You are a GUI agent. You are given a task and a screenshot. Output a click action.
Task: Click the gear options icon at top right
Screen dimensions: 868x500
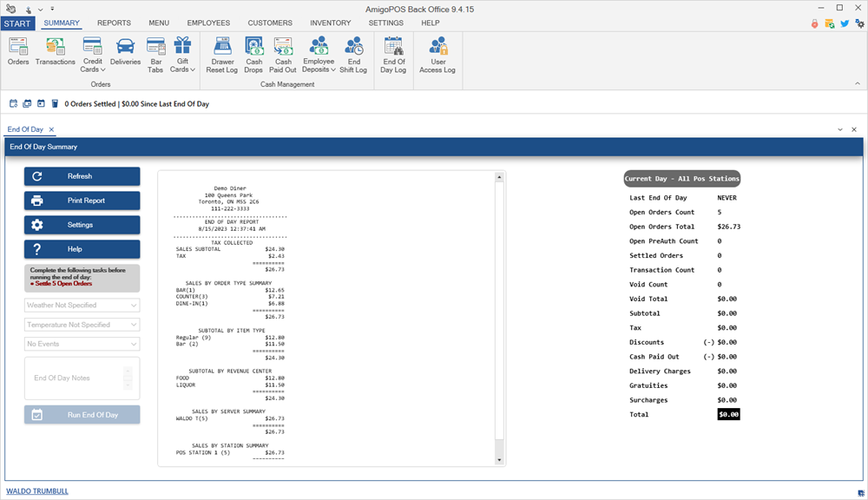pos(859,23)
